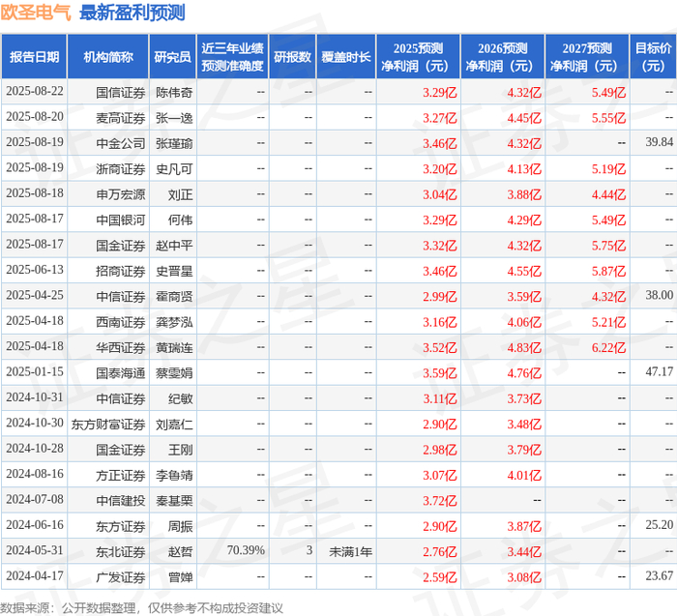Click the date 2024-10-31

coord(35,397)
